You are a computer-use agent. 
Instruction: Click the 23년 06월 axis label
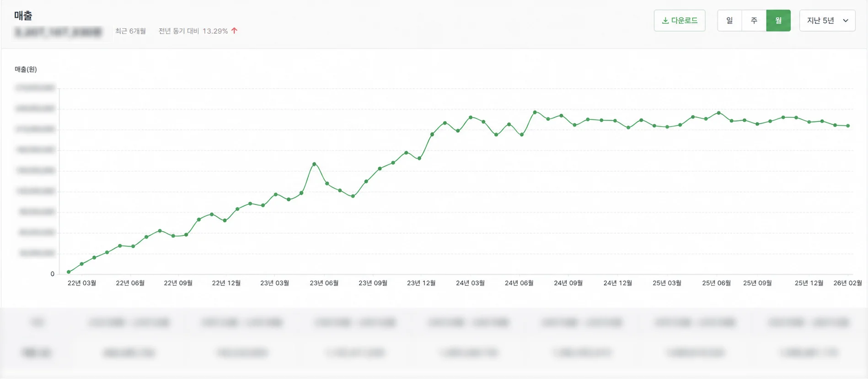tap(324, 283)
